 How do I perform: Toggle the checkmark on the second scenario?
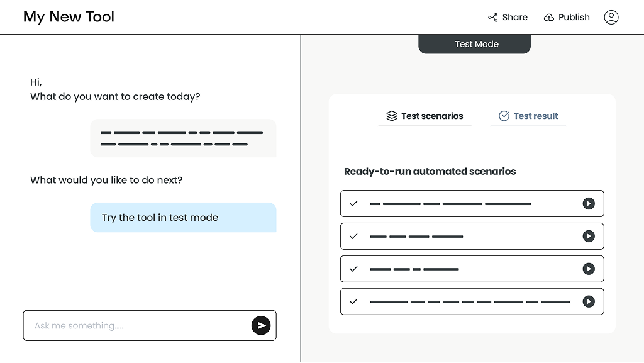pos(353,236)
